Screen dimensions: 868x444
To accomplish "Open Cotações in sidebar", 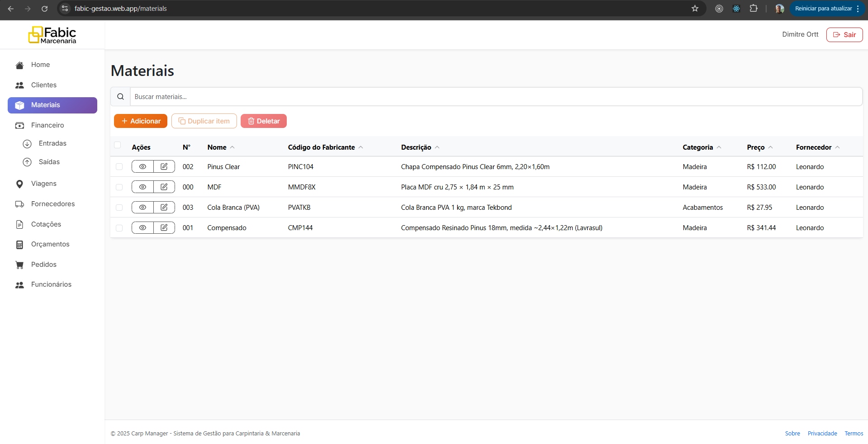I will coord(52,224).
